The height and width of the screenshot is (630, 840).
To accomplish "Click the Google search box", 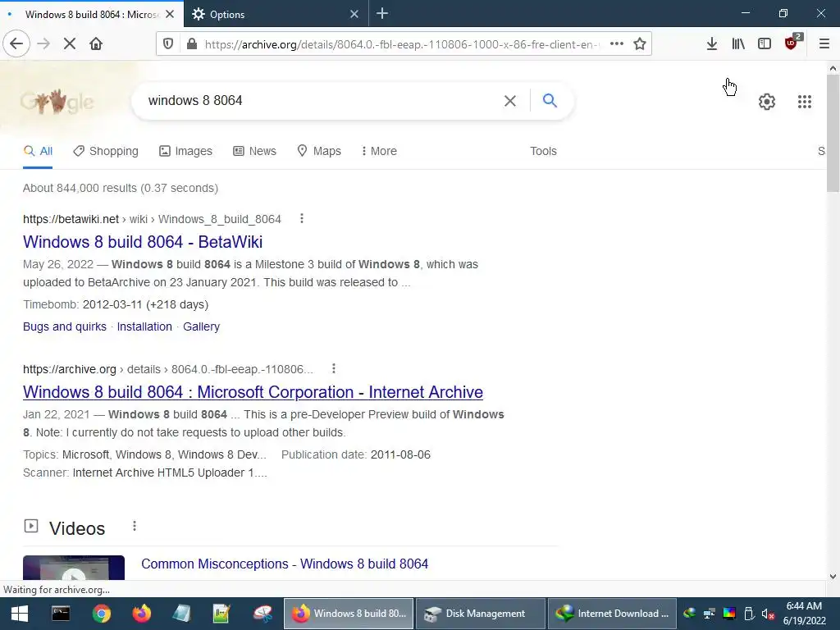I will [322, 101].
